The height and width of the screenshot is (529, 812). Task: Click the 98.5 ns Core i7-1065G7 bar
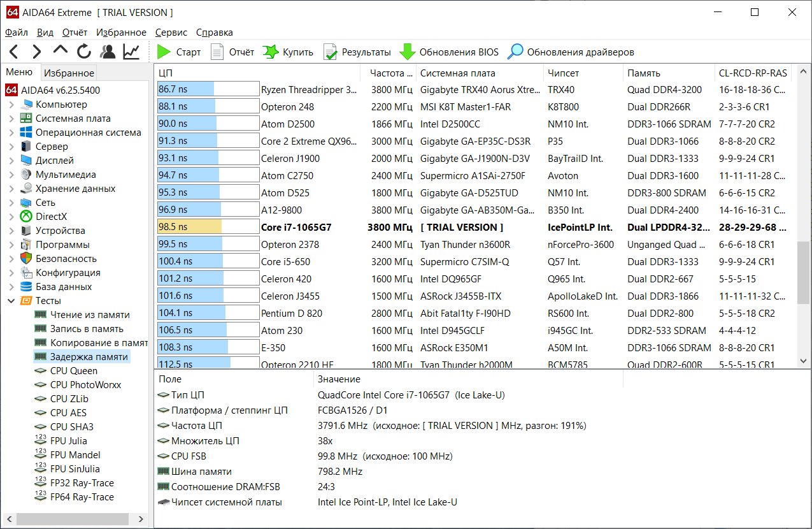pos(208,227)
